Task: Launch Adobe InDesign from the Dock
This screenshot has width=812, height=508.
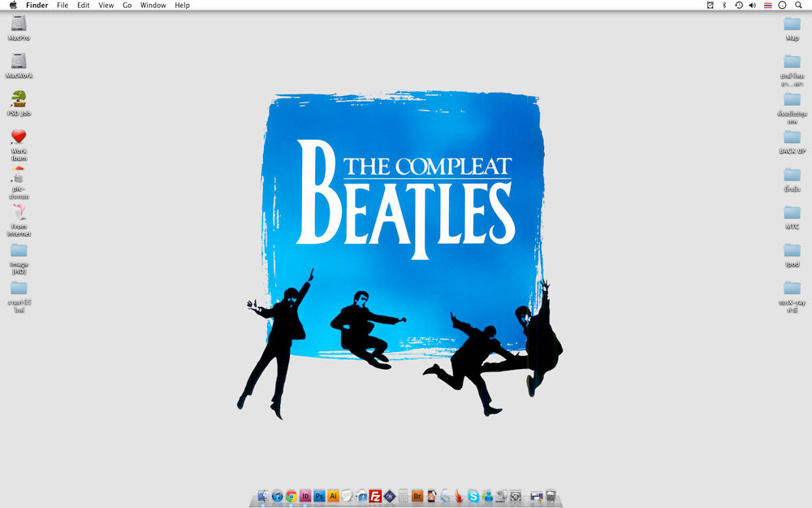Action: pos(305,496)
